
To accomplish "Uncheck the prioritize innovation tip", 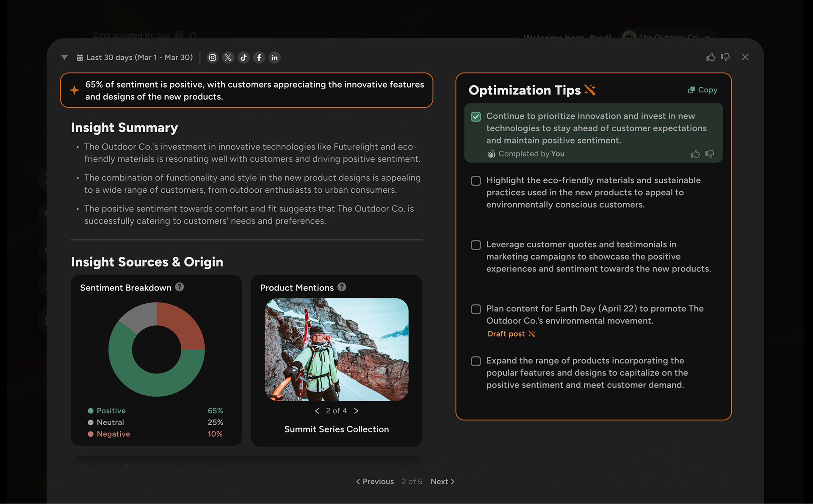I will coord(476,117).
